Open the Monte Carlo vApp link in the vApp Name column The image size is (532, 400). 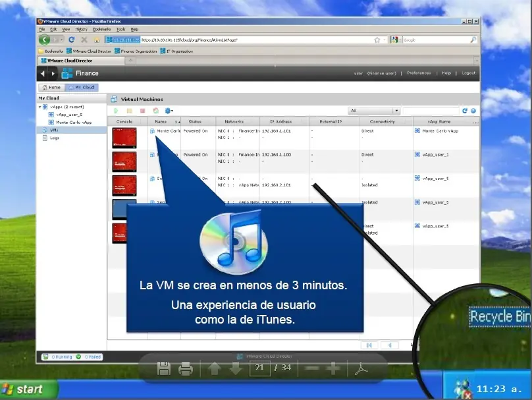coord(440,130)
